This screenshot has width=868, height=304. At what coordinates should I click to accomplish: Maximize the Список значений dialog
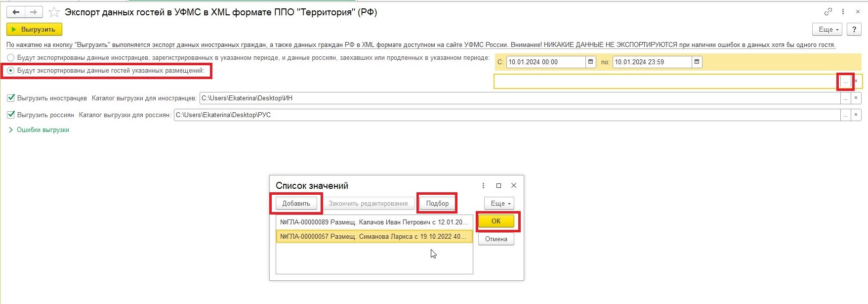click(x=498, y=185)
